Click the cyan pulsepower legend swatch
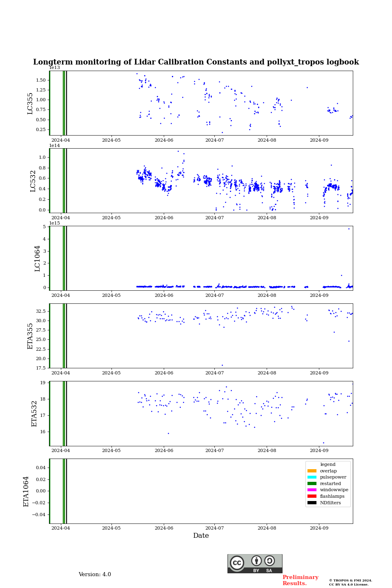 [x=312, y=477]
